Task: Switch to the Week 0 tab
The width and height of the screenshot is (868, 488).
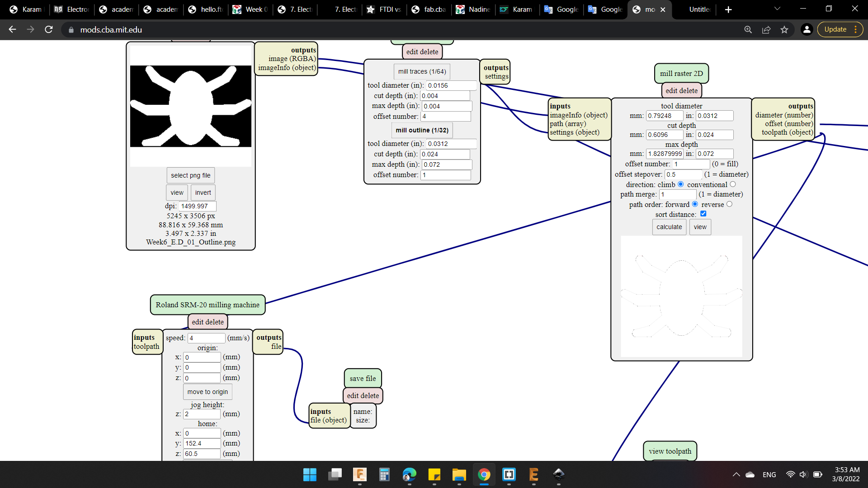Action: tap(251, 9)
